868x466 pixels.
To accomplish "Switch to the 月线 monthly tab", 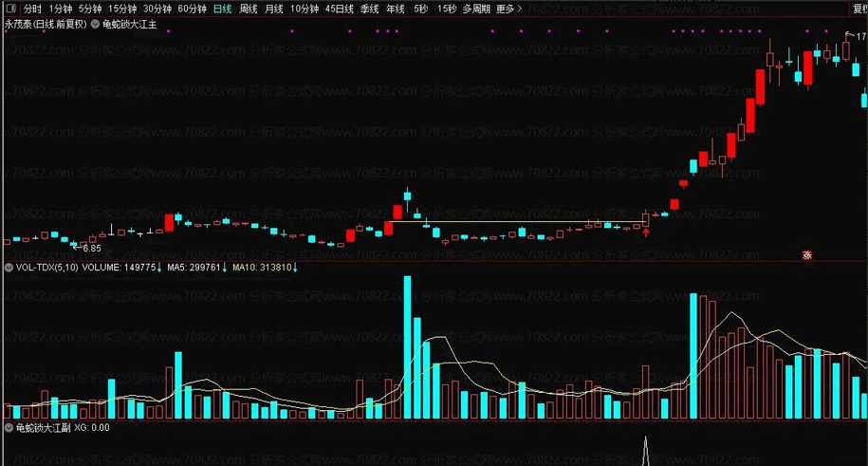I will 274,9.
